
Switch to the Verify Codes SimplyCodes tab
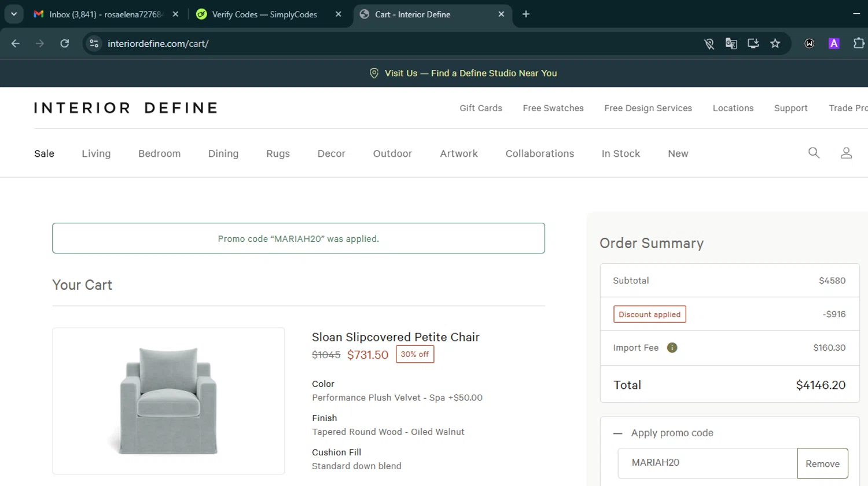click(x=264, y=14)
